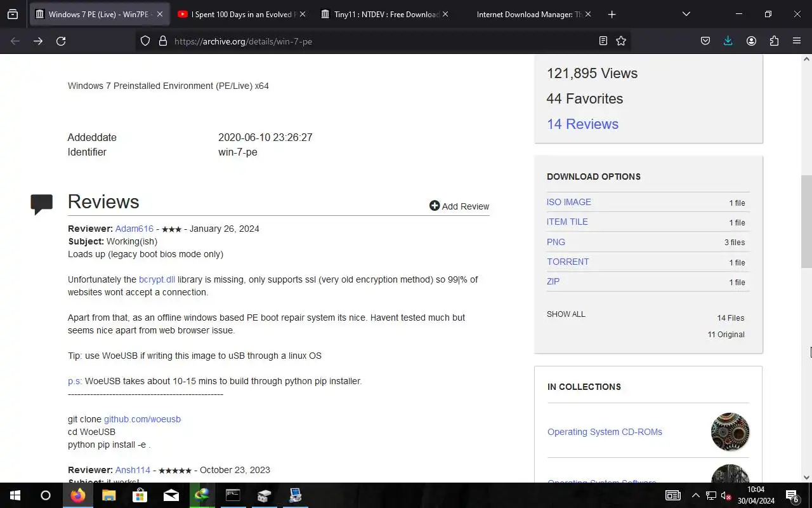The width and height of the screenshot is (812, 508).
Task: Download the ZIP option
Action: tap(553, 281)
